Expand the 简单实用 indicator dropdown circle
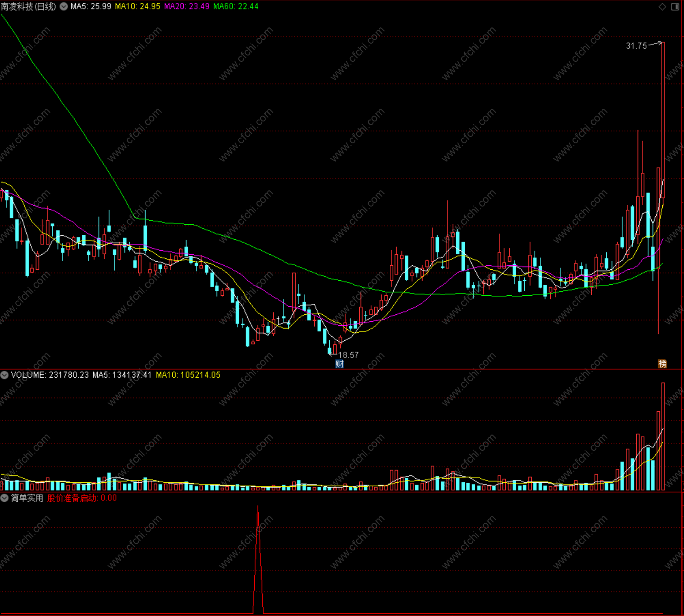The width and height of the screenshot is (684, 616). [5, 498]
